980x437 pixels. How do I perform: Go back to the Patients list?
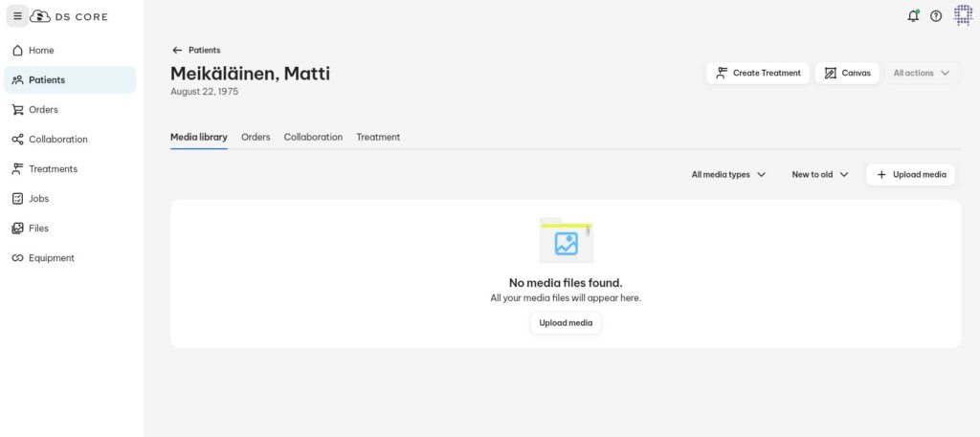[196, 51]
